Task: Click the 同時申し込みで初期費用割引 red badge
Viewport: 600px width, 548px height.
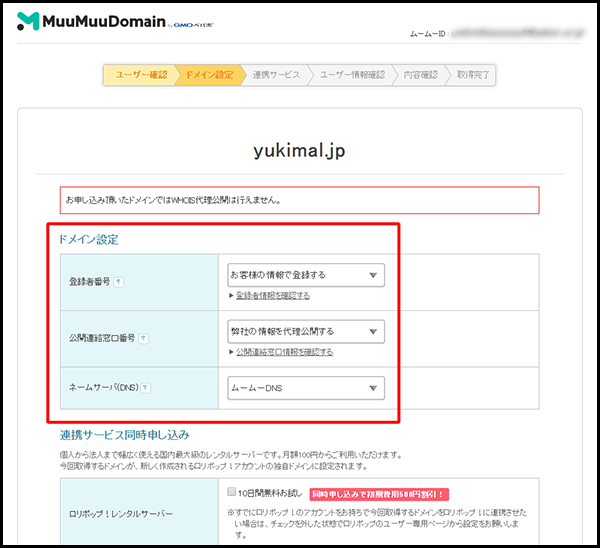Action: point(377,493)
